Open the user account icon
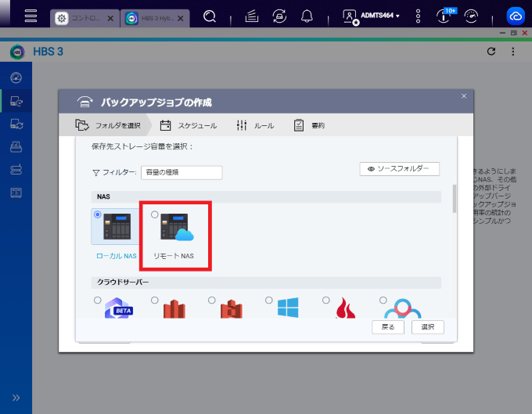Image resolution: width=532 pixels, height=414 pixels. pyautogui.click(x=350, y=16)
